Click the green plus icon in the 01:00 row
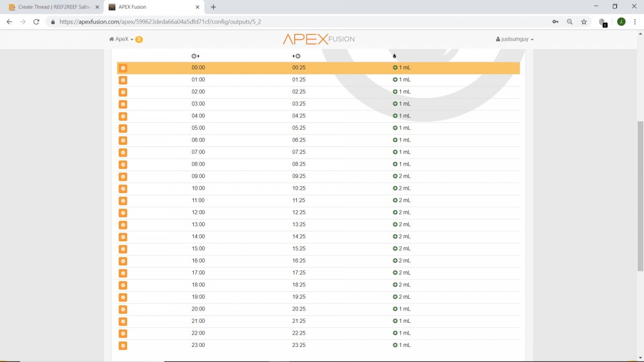Viewport: 644px width, 362px height. tap(395, 80)
